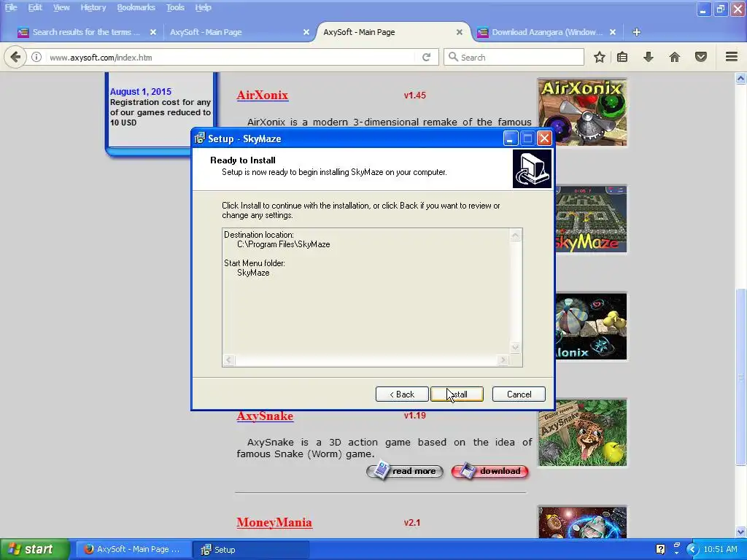Click the SkyMaze game thumbnail
Viewport: 747px width, 560px height.
(x=591, y=219)
